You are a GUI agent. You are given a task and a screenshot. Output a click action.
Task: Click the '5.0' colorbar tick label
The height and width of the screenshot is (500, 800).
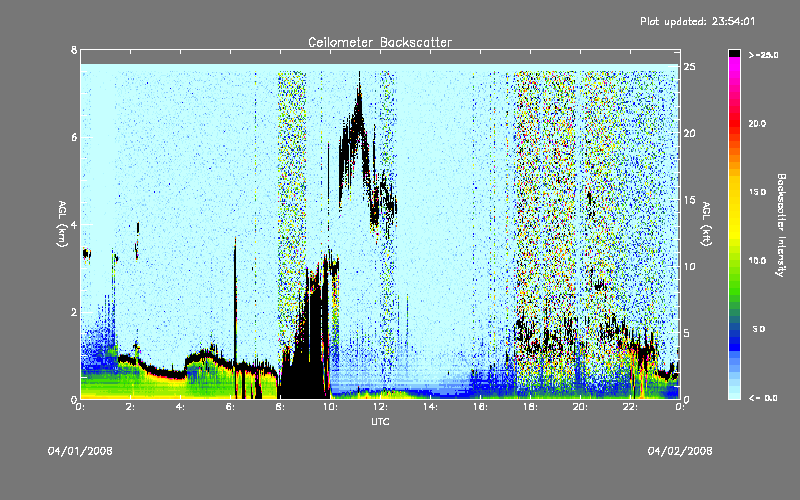point(759,329)
